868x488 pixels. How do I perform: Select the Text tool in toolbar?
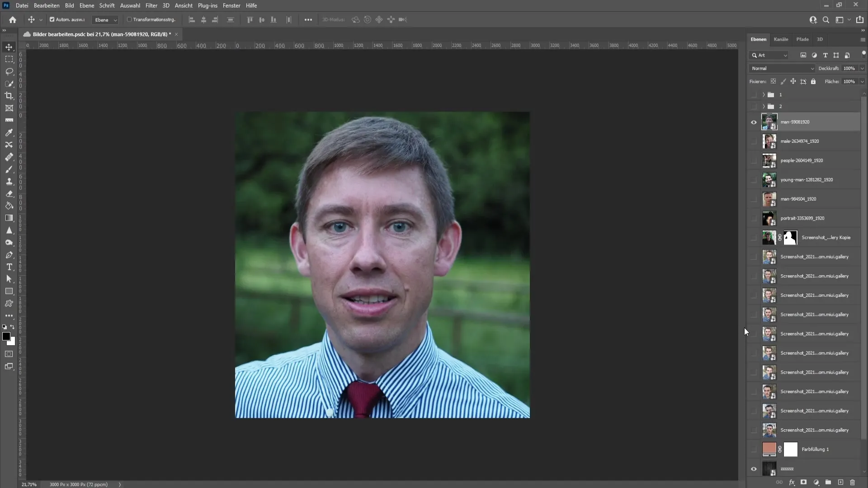(9, 267)
